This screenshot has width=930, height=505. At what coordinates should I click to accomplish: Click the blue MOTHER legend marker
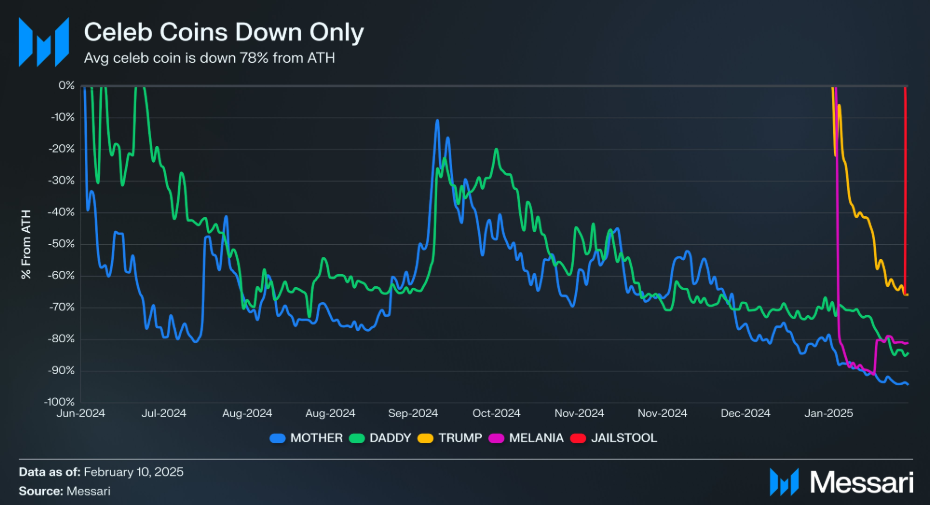[x=277, y=438]
